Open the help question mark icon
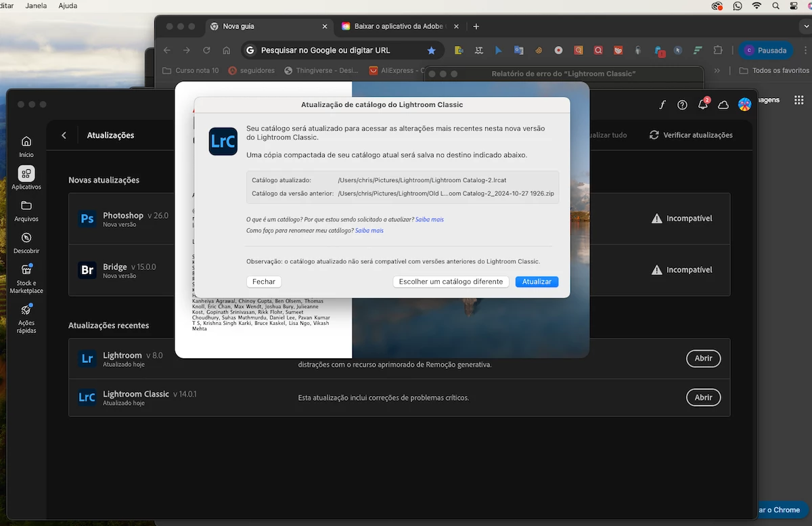Viewport: 812px width, 526px height. [x=682, y=104]
